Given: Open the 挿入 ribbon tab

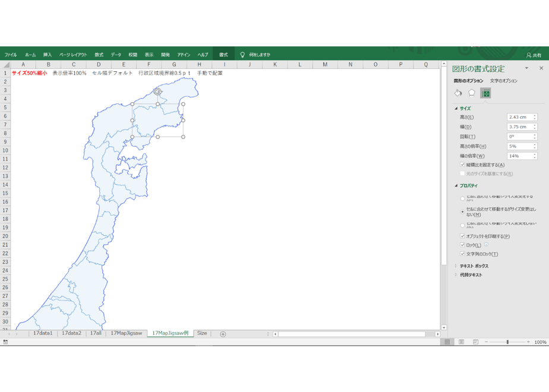Looking at the screenshot, I should (x=48, y=55).
